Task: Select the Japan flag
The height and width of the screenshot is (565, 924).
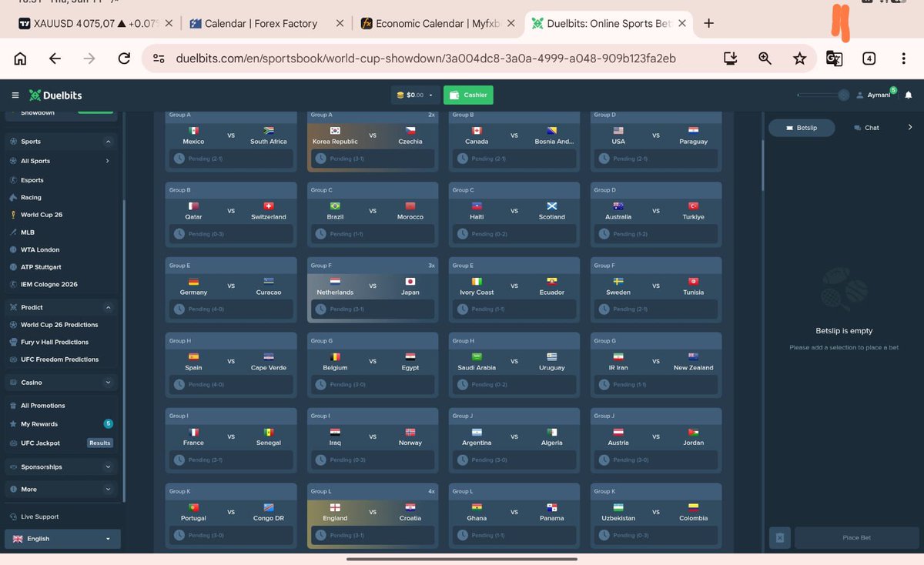Action: (x=410, y=282)
